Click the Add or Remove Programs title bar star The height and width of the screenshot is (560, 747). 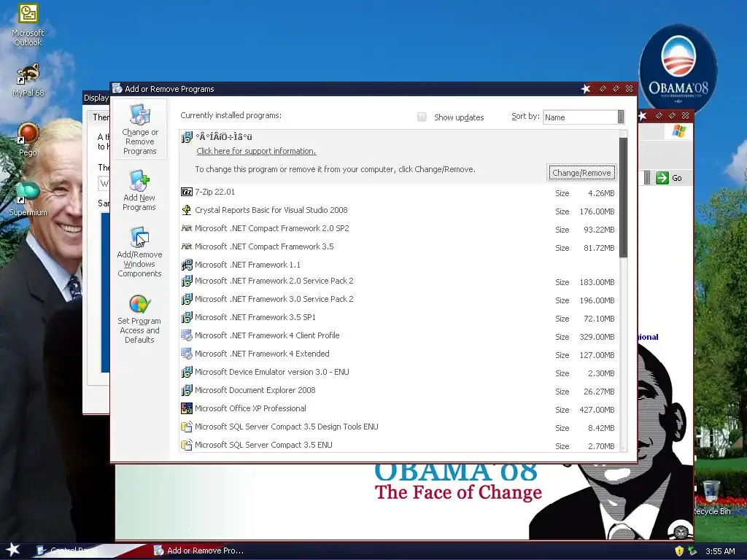tap(586, 88)
